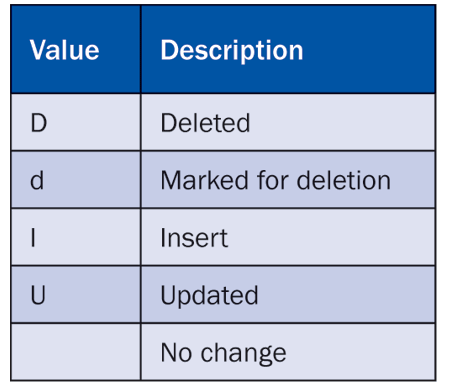
Task: Click the I value cell
Action: point(76,237)
